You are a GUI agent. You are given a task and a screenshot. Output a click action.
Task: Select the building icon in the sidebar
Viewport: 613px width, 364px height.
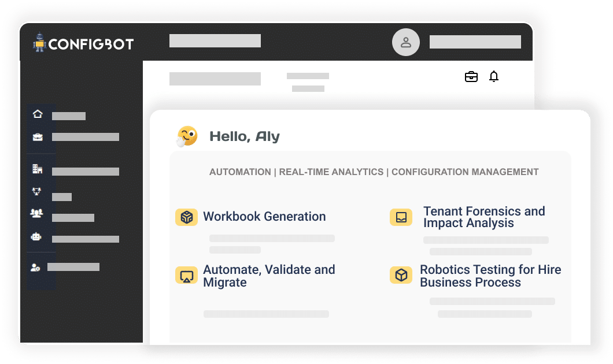pyautogui.click(x=38, y=169)
